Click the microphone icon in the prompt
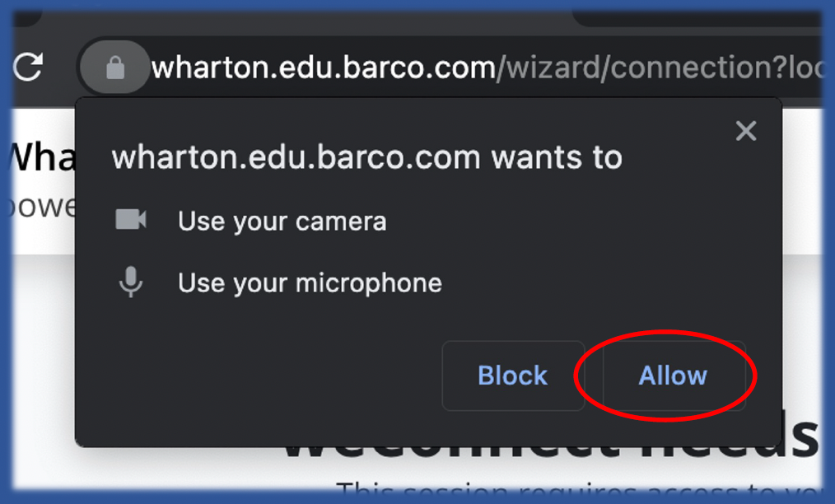This screenshot has width=835, height=504. (x=131, y=282)
